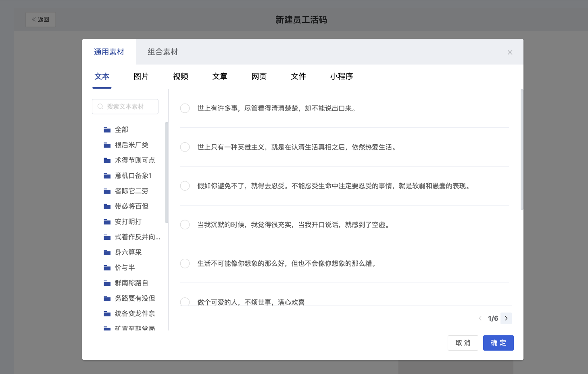Open the 网页 material type tab
Image resolution: width=588 pixels, height=374 pixels.
(x=259, y=77)
